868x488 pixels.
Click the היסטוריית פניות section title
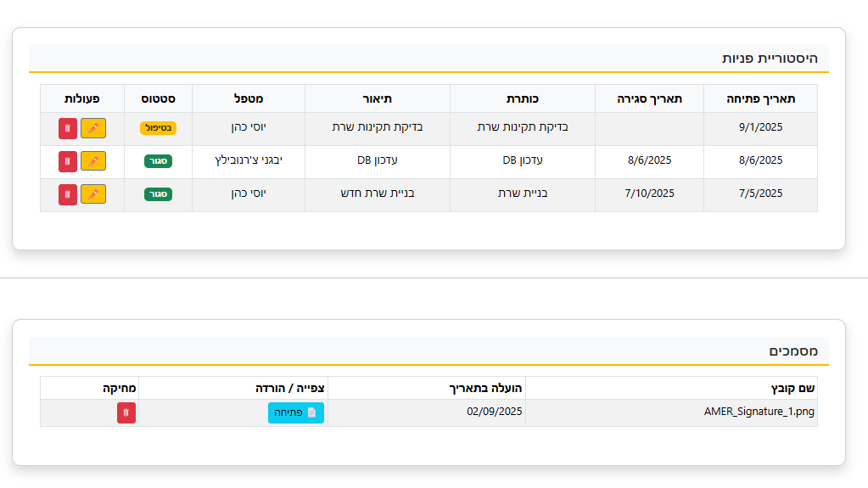tap(770, 59)
